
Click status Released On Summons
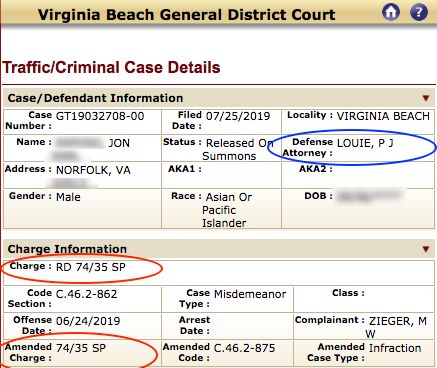click(238, 150)
